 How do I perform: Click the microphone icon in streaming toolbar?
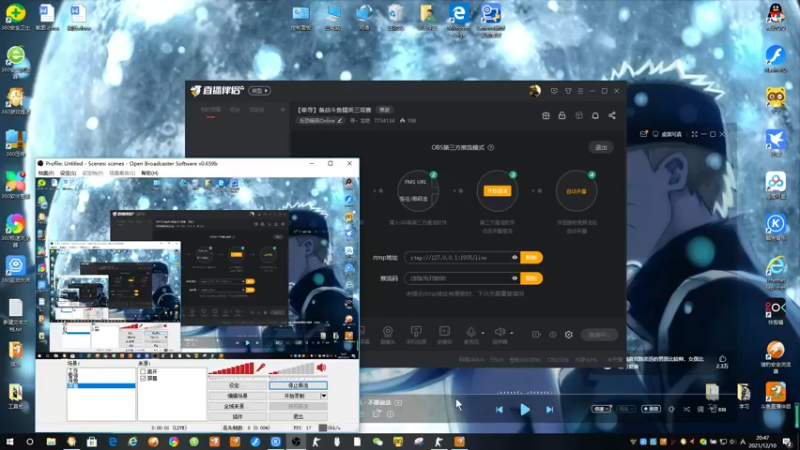click(x=471, y=332)
